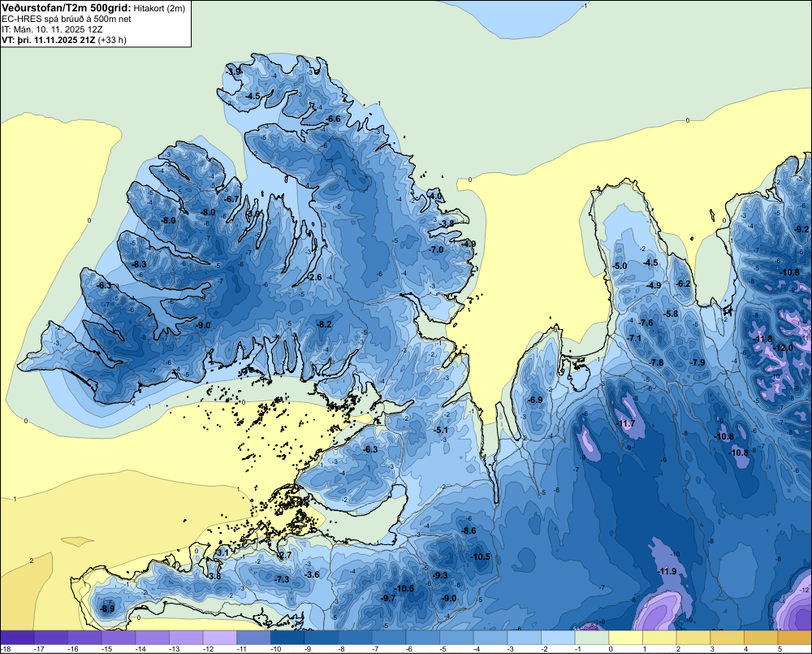Viewport: 812px width, 654px height.
Task: Choose the orange legend swatch labeled 5
Action: [x=795, y=638]
